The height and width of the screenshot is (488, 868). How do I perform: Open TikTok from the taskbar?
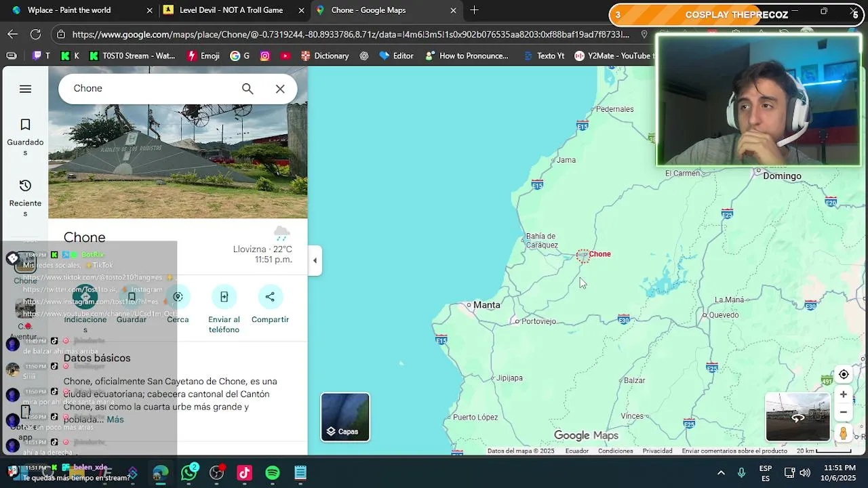[244, 473]
